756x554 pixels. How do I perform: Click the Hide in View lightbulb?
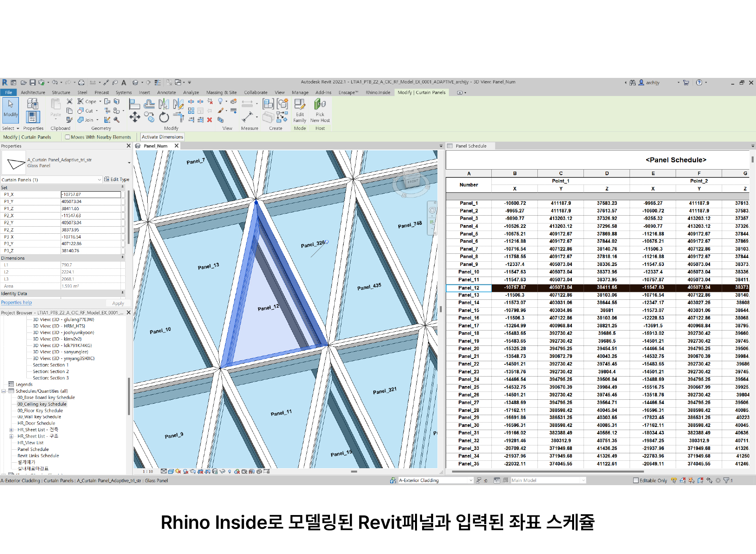pos(220,102)
